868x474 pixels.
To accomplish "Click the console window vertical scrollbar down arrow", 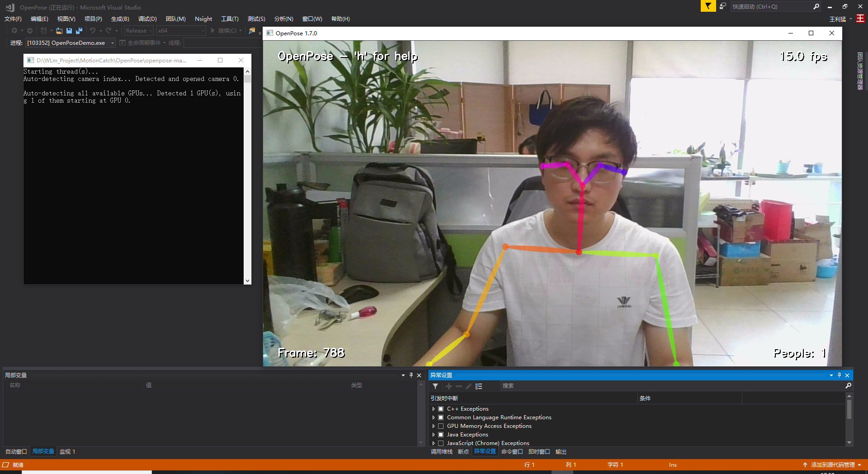I will [x=247, y=281].
